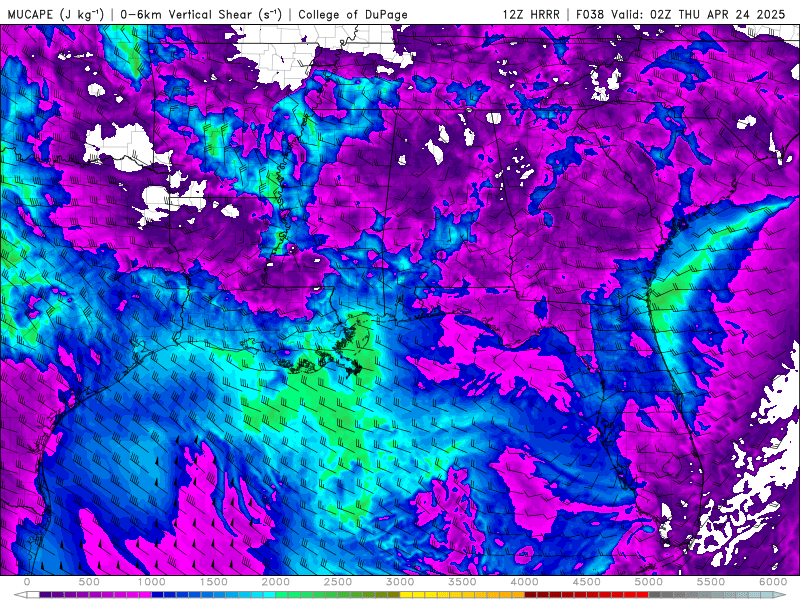Click the 500 value on the color scale
The width and height of the screenshot is (800, 600).
[89, 582]
